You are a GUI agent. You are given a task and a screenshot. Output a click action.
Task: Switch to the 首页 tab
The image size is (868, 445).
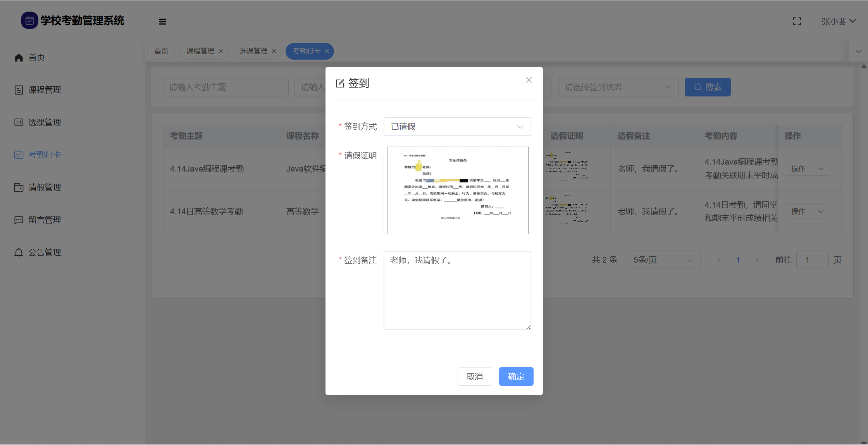click(x=161, y=51)
